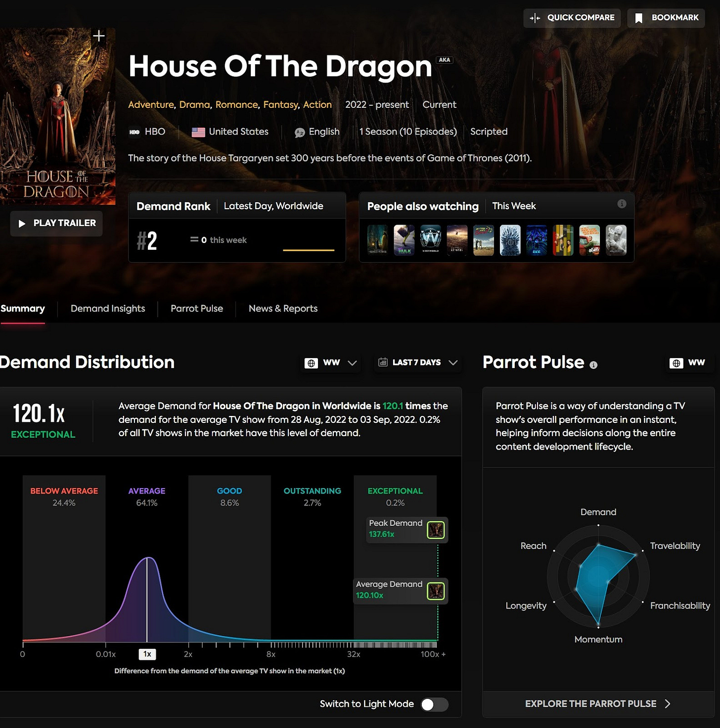720x728 pixels.
Task: Open the blue neon poster thumbnail
Action: [537, 240]
